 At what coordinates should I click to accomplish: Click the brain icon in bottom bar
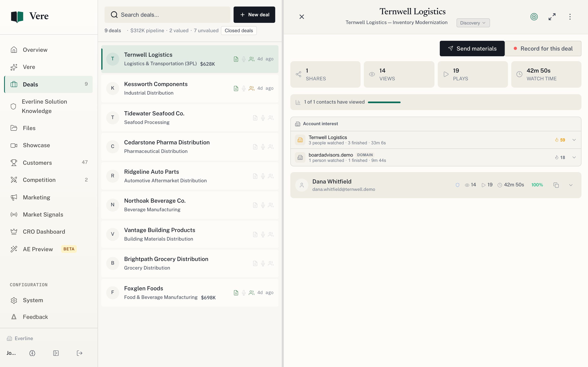(32, 353)
